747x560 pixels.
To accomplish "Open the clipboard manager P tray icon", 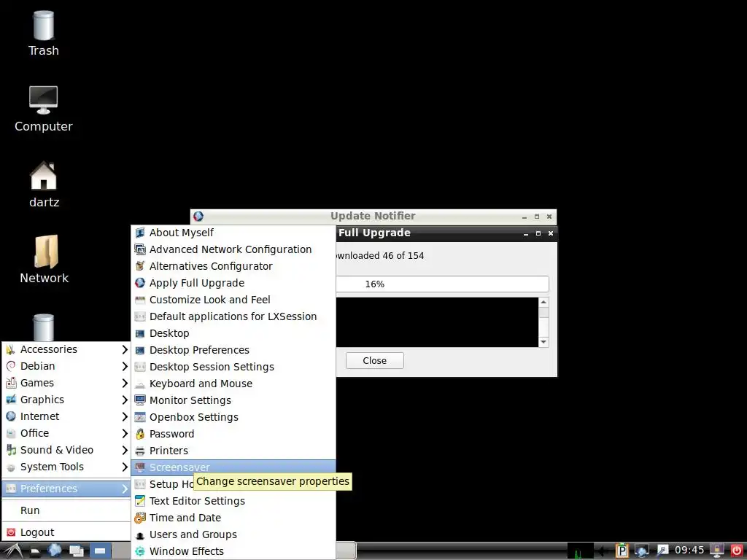I will 622,551.
